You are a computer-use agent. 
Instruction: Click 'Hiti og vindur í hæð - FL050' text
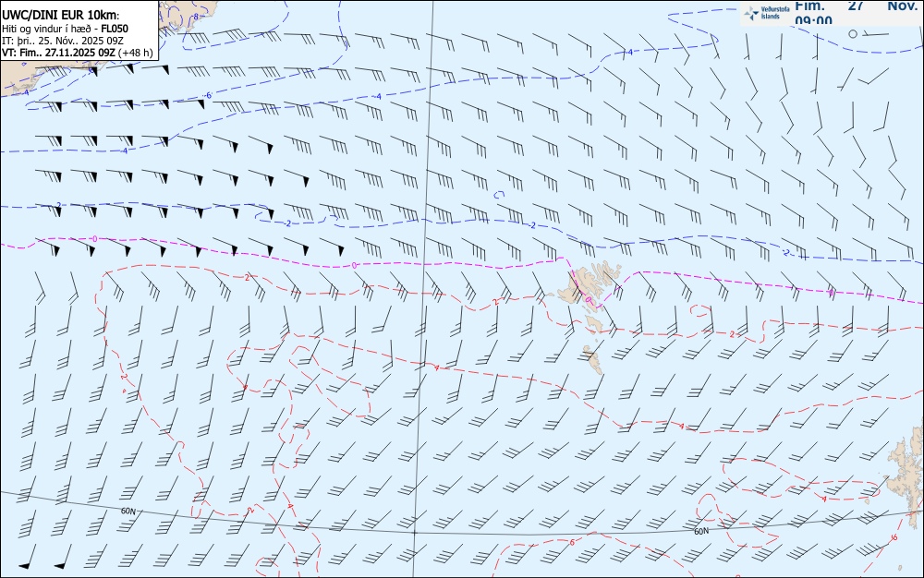[x=65, y=29]
